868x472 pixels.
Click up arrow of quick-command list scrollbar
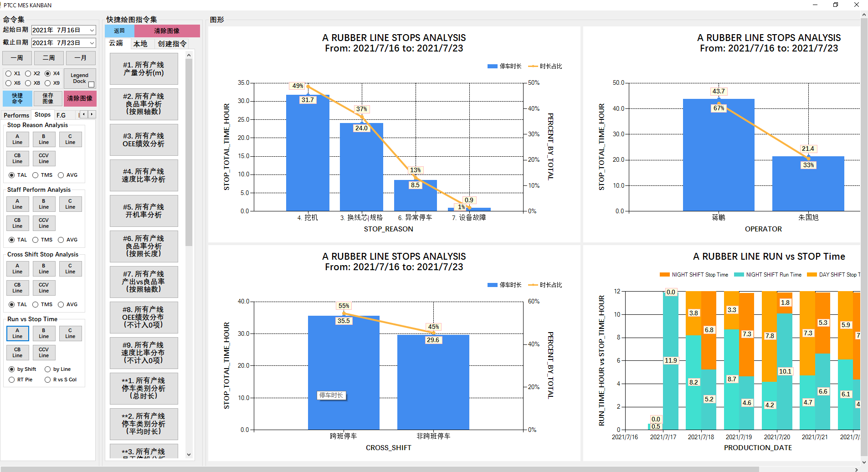[189, 55]
